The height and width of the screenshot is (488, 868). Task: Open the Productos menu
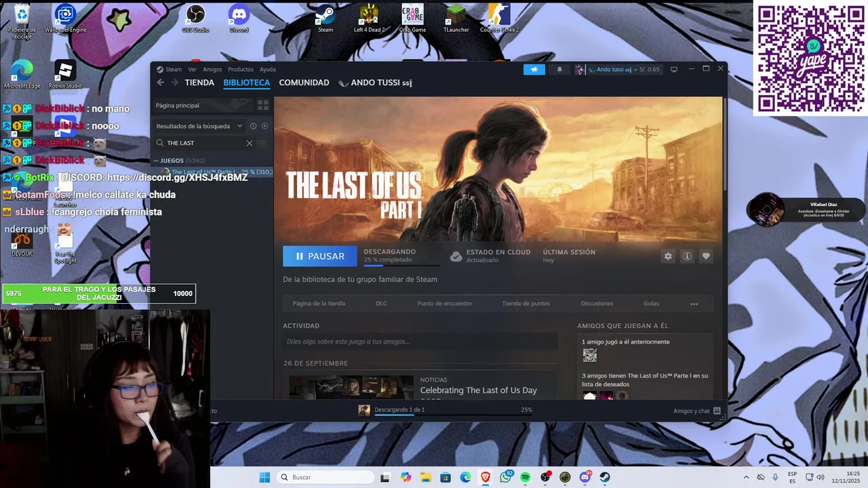click(241, 69)
